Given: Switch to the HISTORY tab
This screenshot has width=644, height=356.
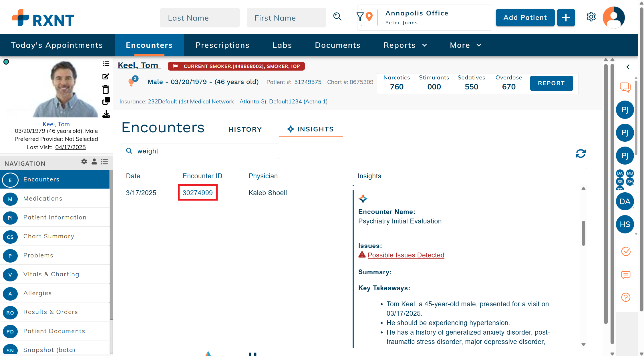Looking at the screenshot, I should click(245, 129).
